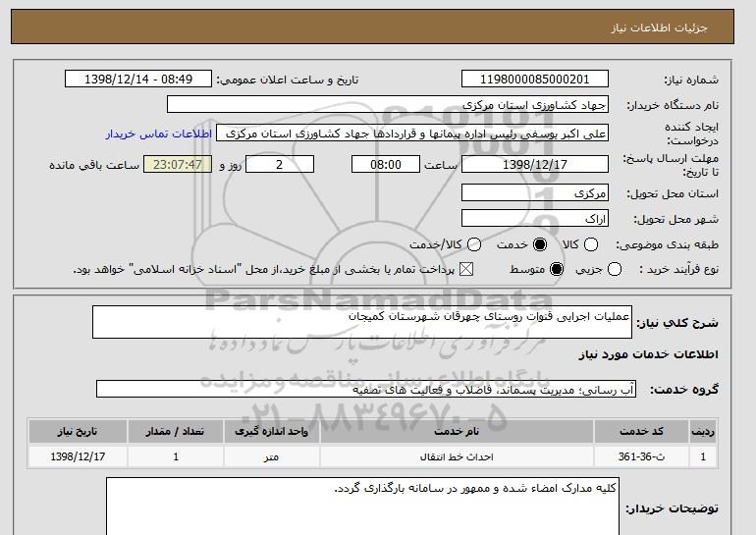This screenshot has width=756, height=535.
Task: Click the شرح کلی نیاز description box
Action: [x=362, y=322]
